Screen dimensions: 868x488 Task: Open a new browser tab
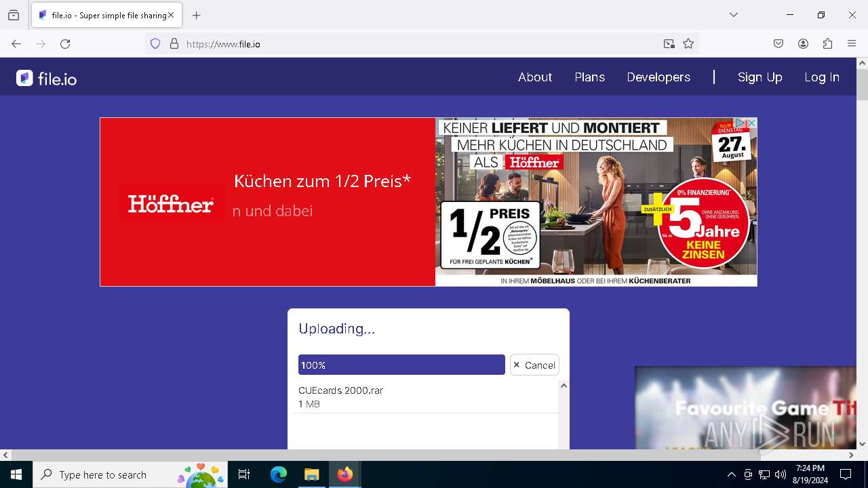pos(197,15)
